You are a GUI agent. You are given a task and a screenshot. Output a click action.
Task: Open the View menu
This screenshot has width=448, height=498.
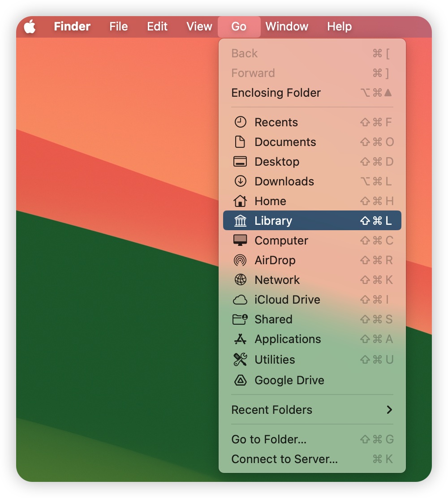point(199,26)
